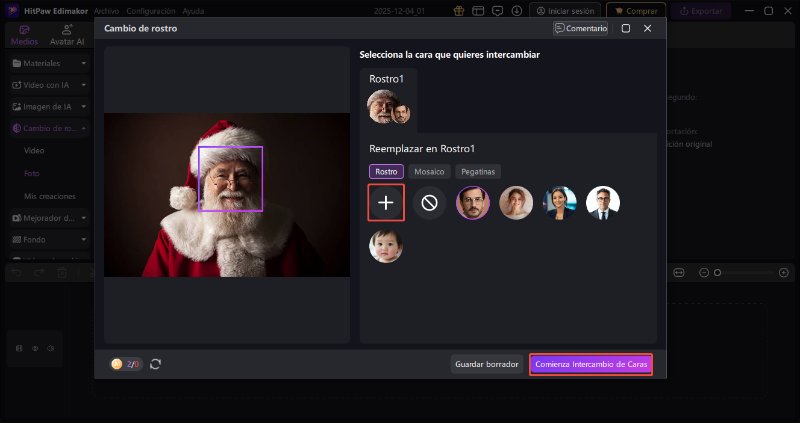Switch to the Rostro tab

click(386, 171)
